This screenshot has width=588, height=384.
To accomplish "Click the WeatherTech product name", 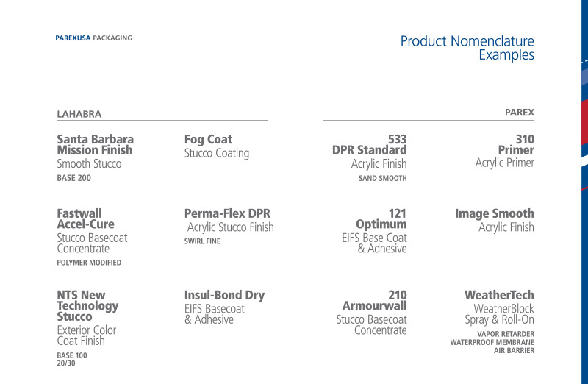I will [x=500, y=295].
